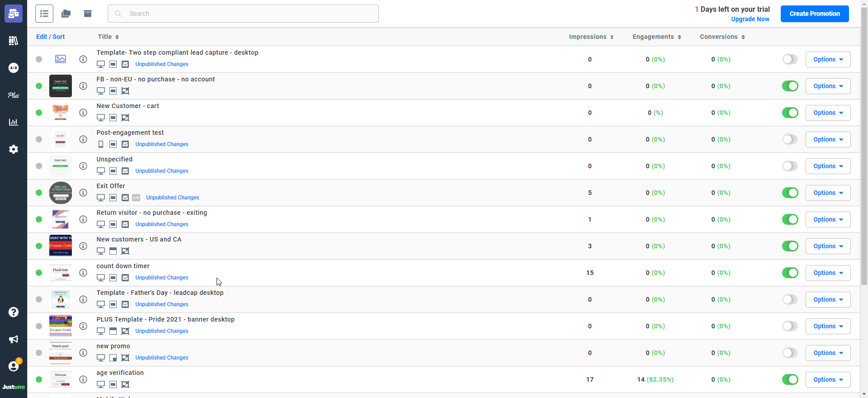Open Template - Father's Day leadcap desktop title
Image resolution: width=868 pixels, height=398 pixels.
pos(160,293)
